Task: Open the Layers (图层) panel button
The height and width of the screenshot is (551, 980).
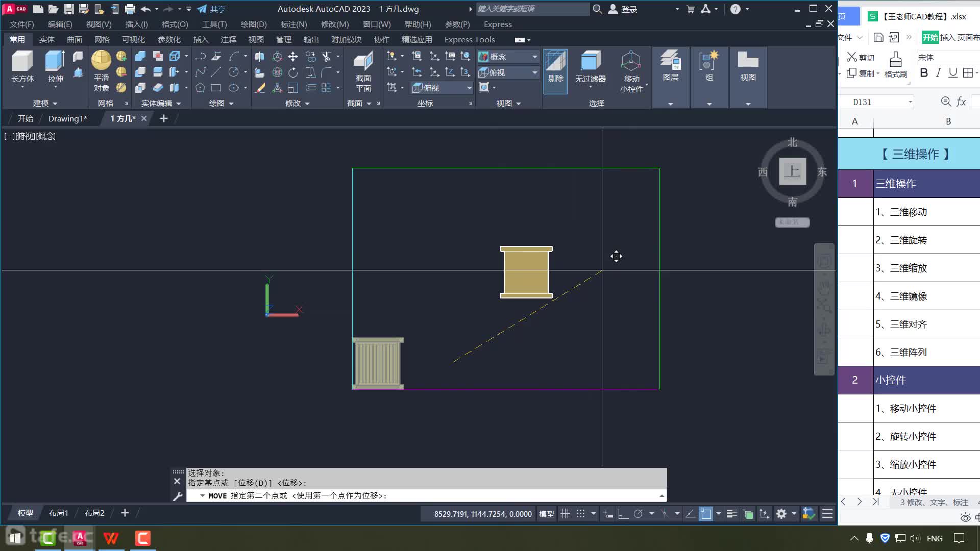Action: click(670, 66)
